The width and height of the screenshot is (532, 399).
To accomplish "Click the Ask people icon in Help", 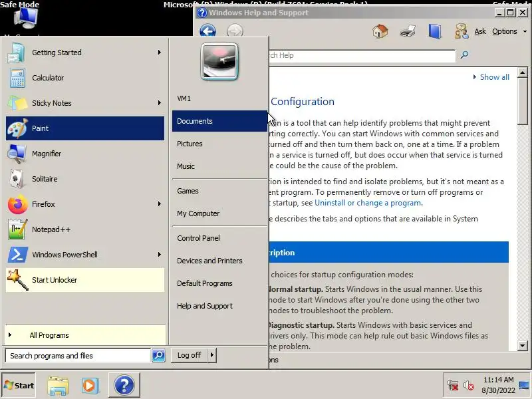I will [x=461, y=31].
